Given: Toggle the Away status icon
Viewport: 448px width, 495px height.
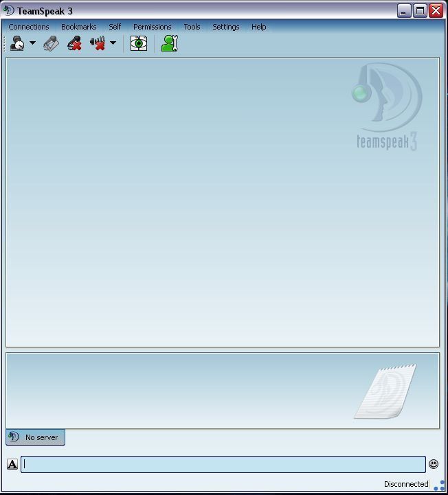Looking at the screenshot, I should [x=17, y=44].
